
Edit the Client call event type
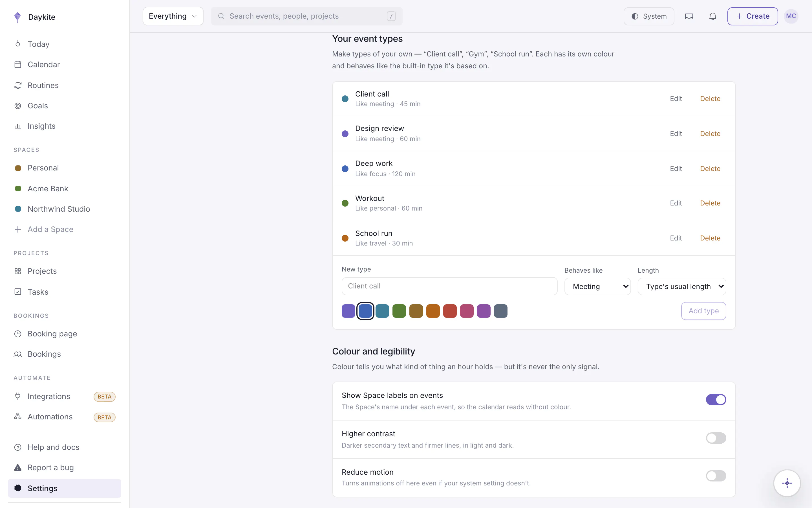point(676,99)
